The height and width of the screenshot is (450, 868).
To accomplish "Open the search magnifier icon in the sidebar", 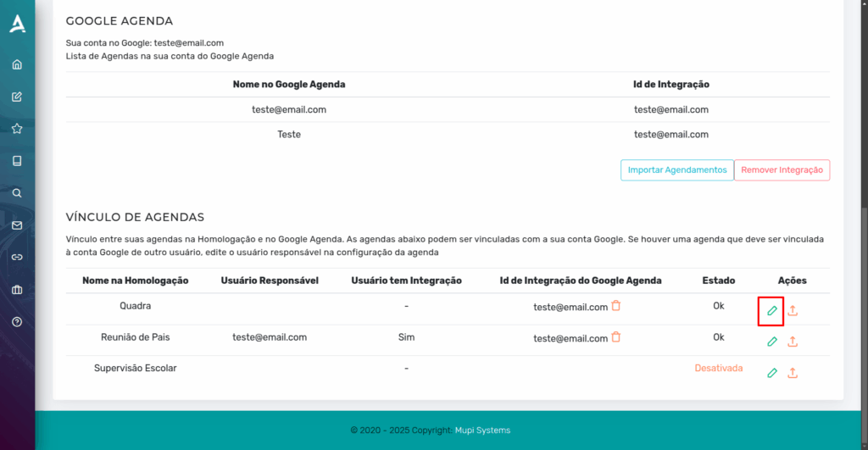I will (17, 193).
